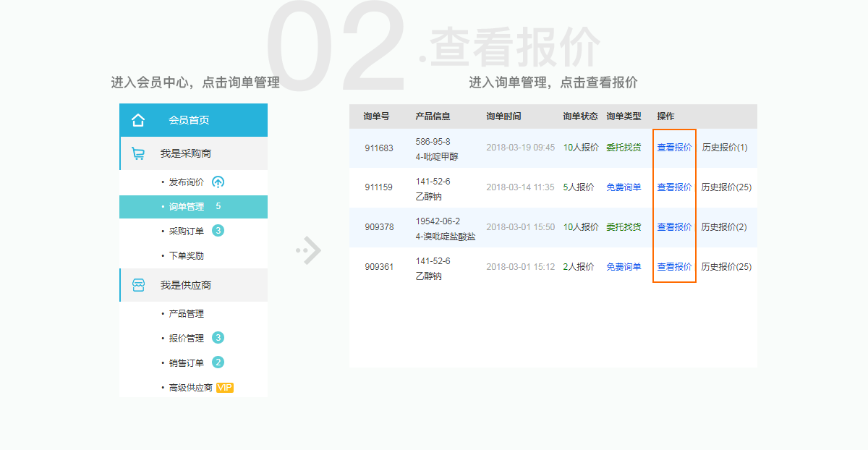
Task: Click 10人报价 status in row 911683
Action: 581,148
